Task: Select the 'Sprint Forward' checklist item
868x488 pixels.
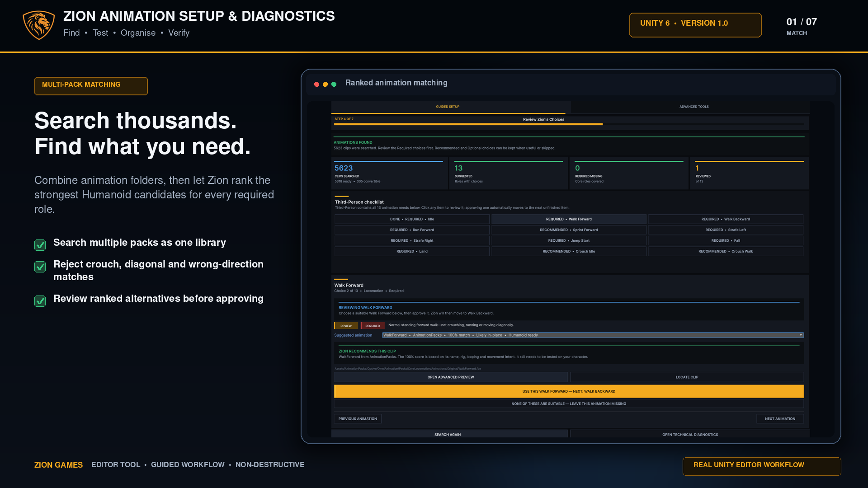Action: coord(569,230)
